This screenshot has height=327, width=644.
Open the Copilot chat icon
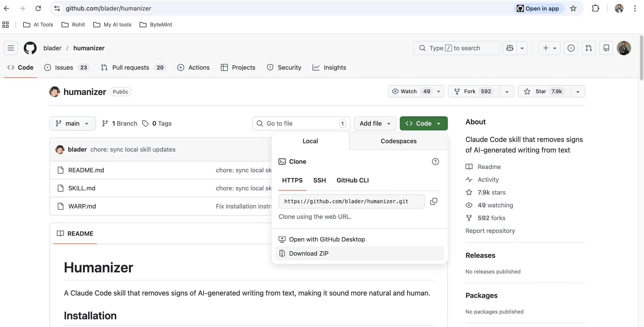[510, 48]
